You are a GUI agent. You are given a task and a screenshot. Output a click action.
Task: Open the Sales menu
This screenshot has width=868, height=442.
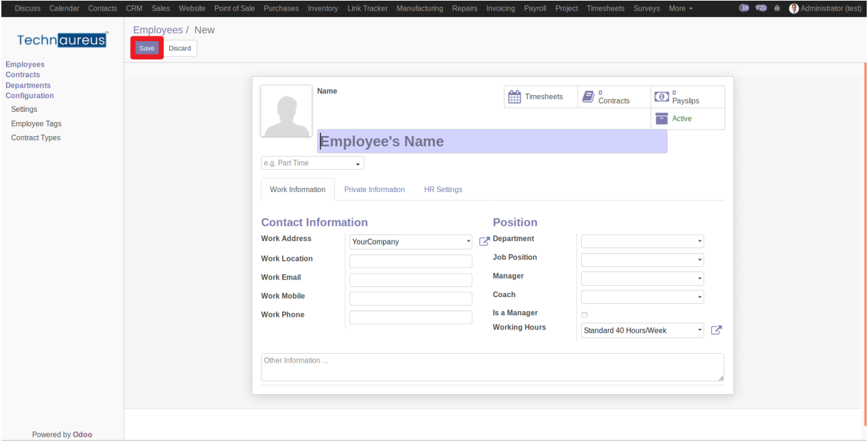[161, 9]
